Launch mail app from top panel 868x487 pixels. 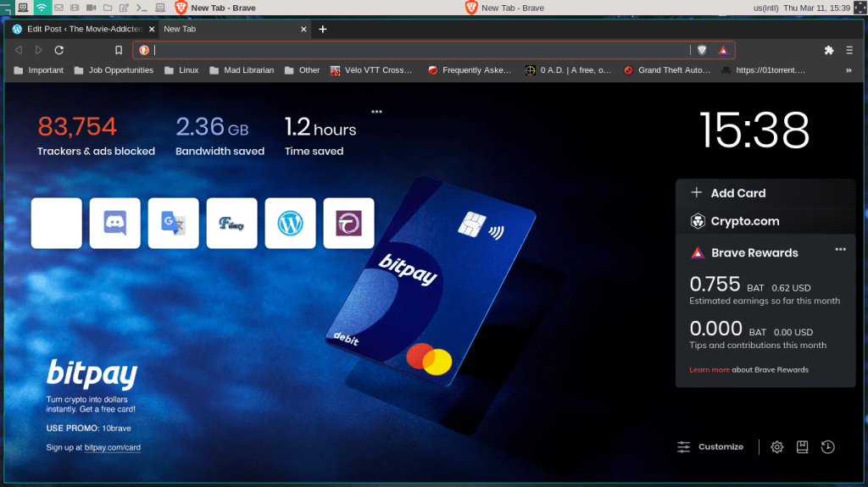[58, 8]
